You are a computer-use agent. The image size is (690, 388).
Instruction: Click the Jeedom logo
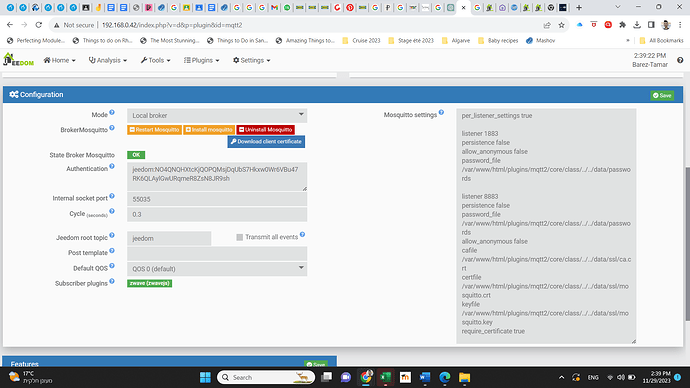coord(18,60)
